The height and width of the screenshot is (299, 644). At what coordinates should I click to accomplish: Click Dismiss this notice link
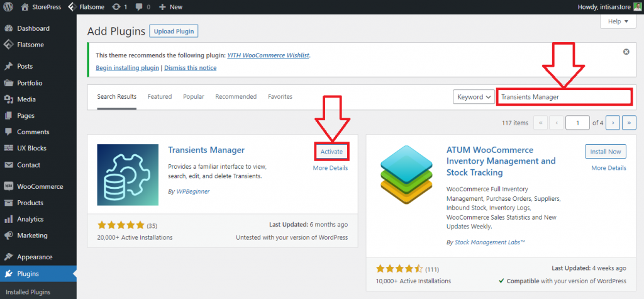190,68
